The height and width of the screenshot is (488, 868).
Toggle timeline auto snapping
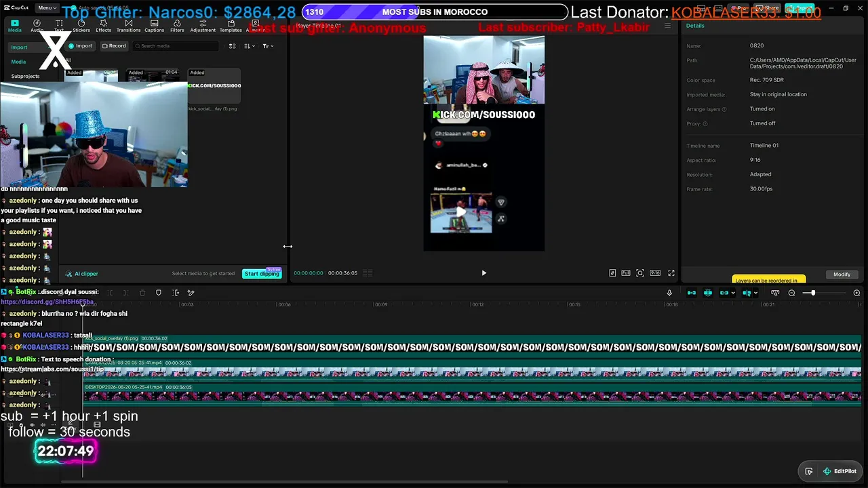(708, 293)
